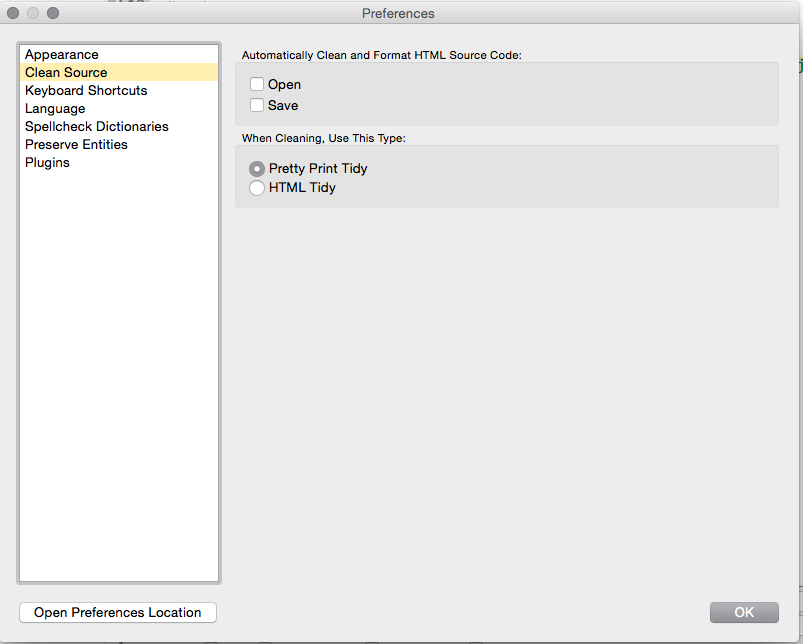Select the Pretty Print Tidy radio button
Image resolution: width=803 pixels, height=644 pixels.
pyautogui.click(x=257, y=169)
